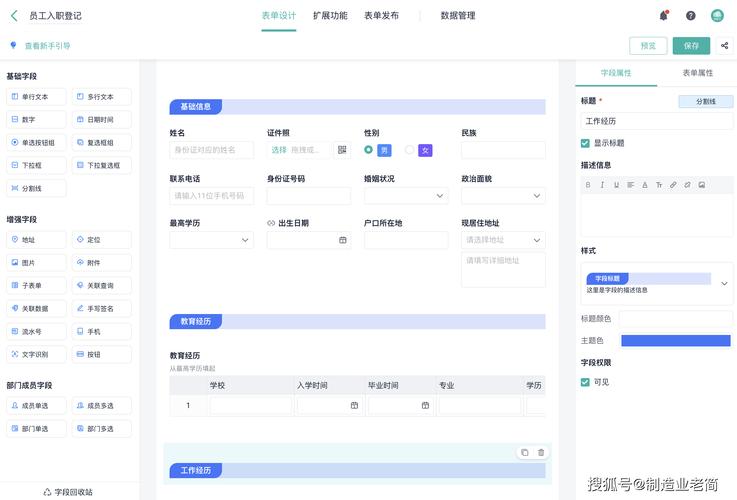The width and height of the screenshot is (737, 500).
Task: Open the 表单属性 tab
Action: pos(698,73)
